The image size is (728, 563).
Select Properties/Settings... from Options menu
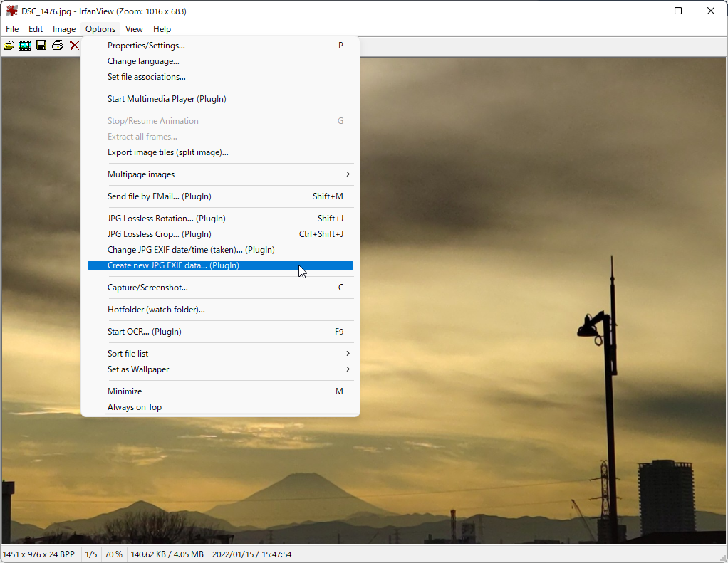coord(221,46)
